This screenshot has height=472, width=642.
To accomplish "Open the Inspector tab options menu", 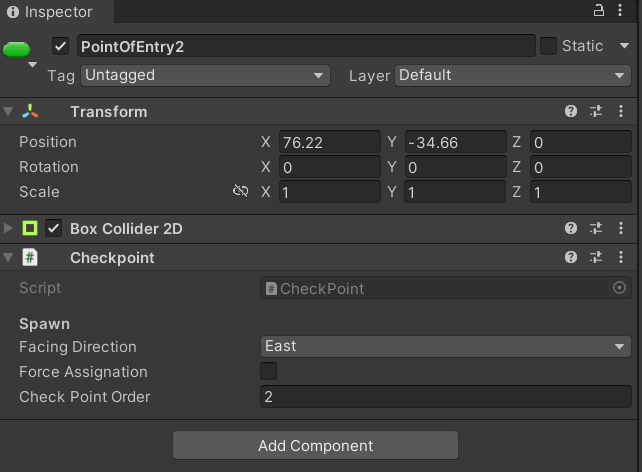I will pyautogui.click(x=620, y=10).
